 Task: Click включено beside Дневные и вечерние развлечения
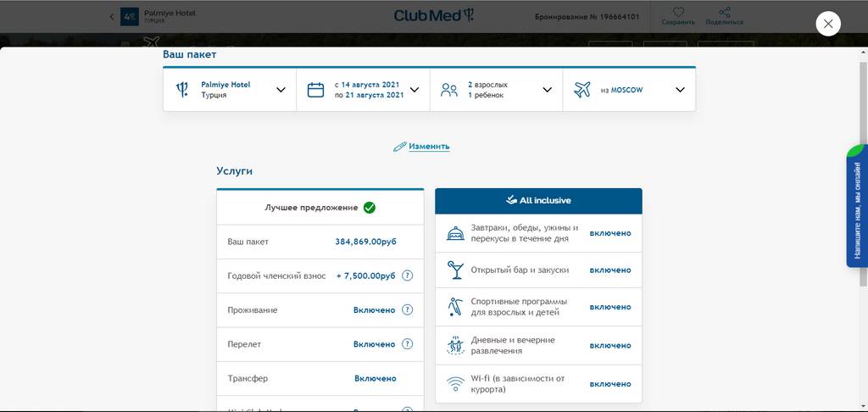(x=610, y=346)
